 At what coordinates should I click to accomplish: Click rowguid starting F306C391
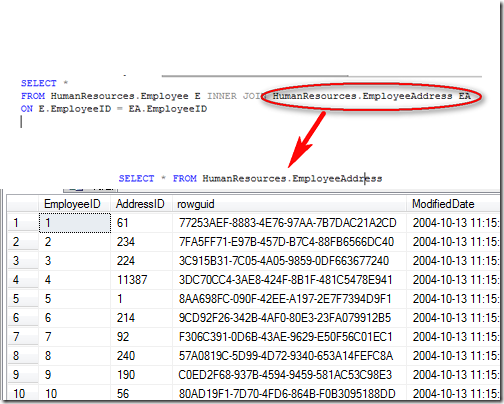(289, 337)
